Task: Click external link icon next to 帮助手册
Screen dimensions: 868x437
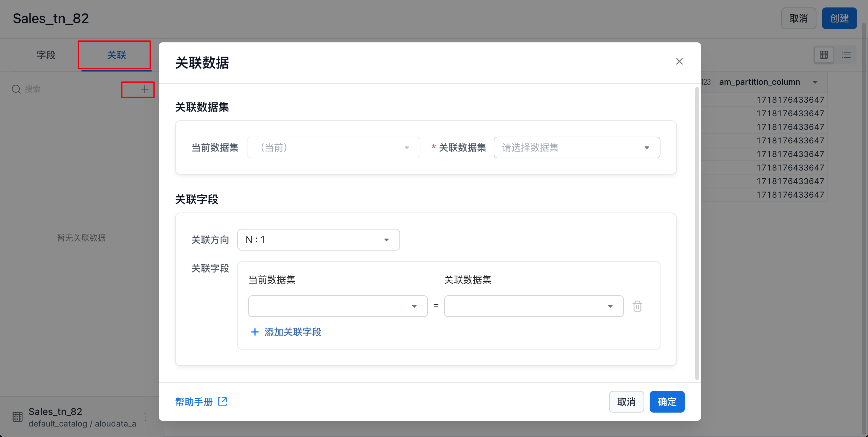Action: pyautogui.click(x=222, y=402)
